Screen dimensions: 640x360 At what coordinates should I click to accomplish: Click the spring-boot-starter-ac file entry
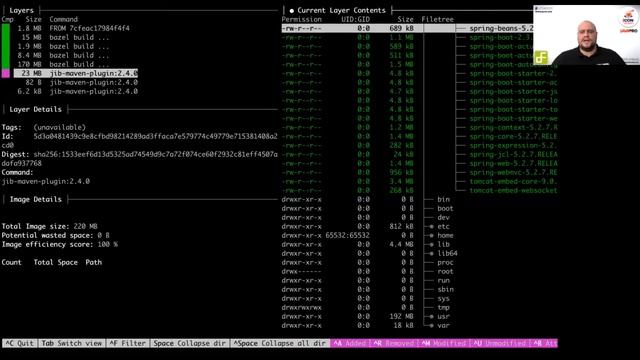(513, 82)
